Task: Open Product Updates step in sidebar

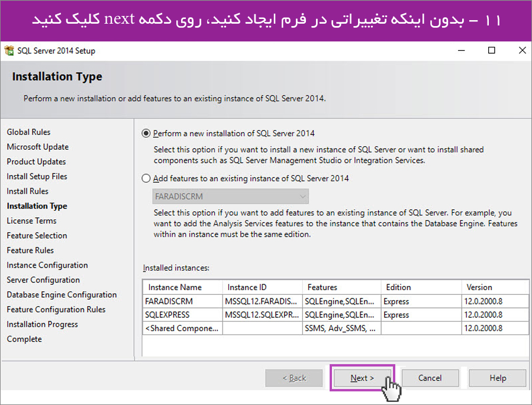Action: point(36,162)
